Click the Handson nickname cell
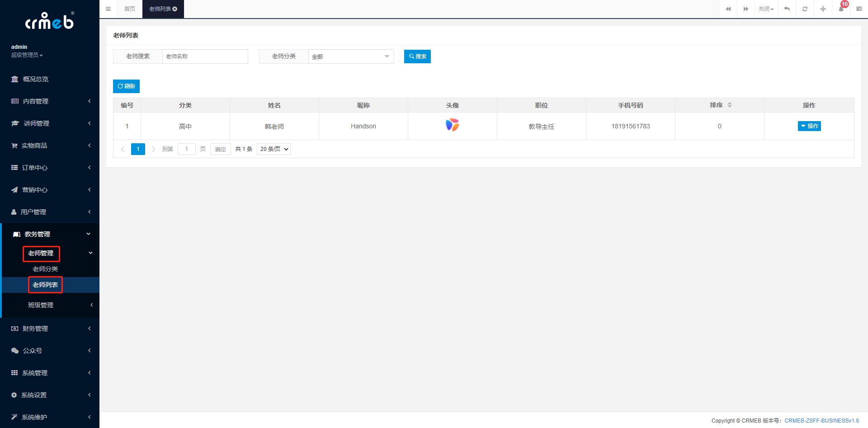The height and width of the screenshot is (428, 868). 363,126
